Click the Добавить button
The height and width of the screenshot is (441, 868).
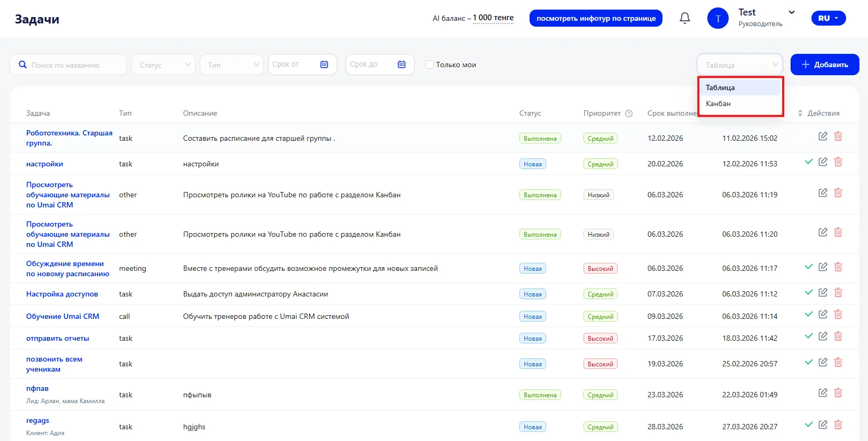point(825,65)
